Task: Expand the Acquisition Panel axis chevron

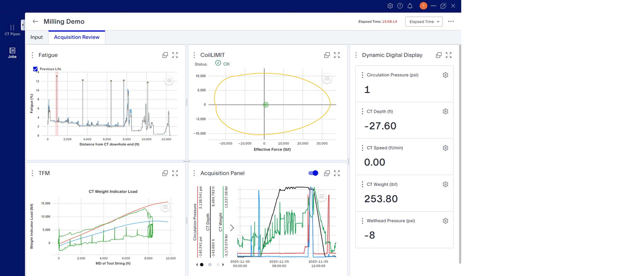Action: coord(232,227)
